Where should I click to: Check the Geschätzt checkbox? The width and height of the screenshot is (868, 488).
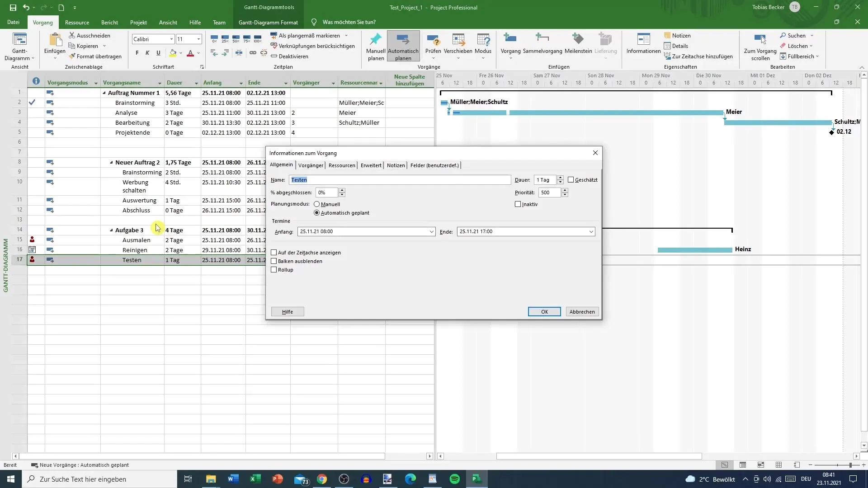click(x=571, y=180)
